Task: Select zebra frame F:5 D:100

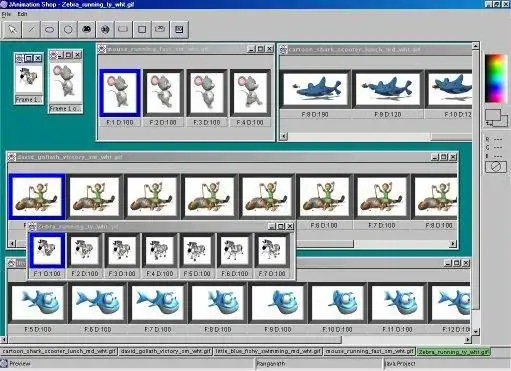Action: click(x=197, y=250)
